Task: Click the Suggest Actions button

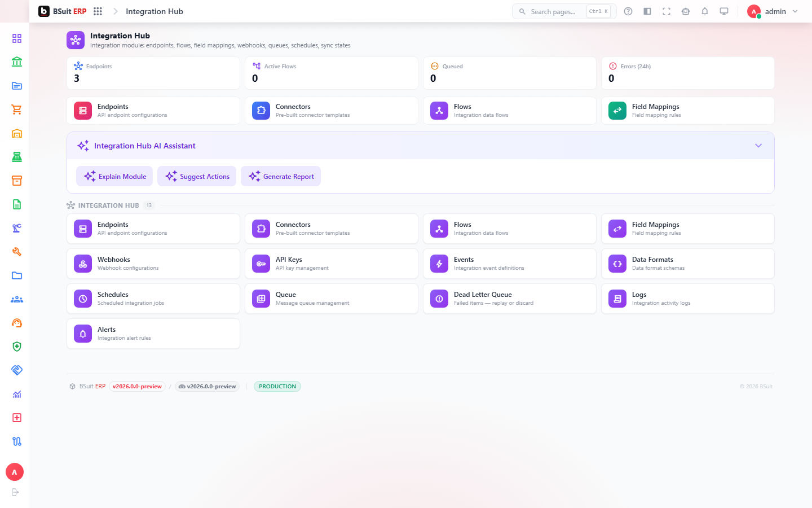Action: pos(197,176)
